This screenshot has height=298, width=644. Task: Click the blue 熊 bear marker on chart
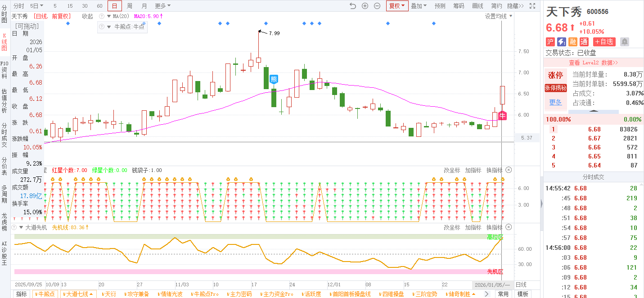(x=274, y=80)
